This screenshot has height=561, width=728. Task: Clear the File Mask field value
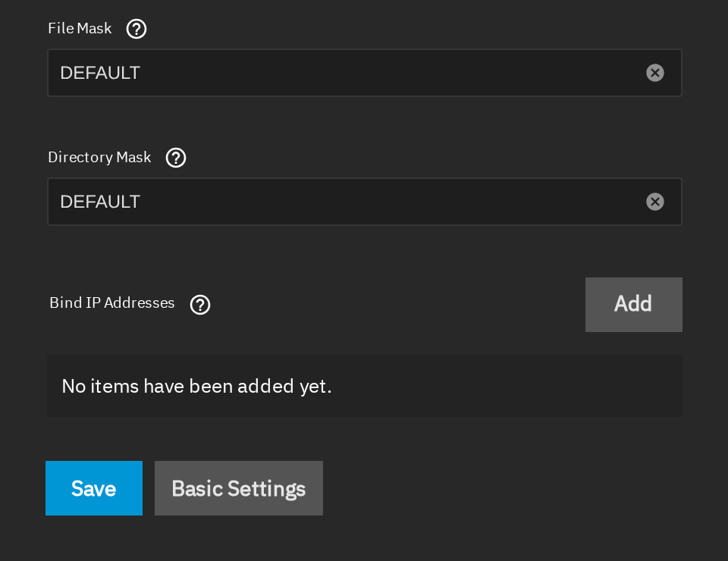coord(655,73)
